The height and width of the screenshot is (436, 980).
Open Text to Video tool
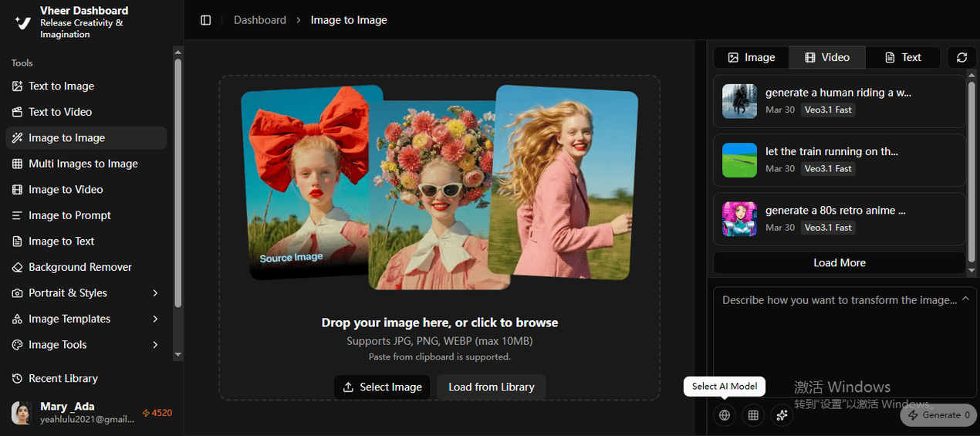coord(86,112)
